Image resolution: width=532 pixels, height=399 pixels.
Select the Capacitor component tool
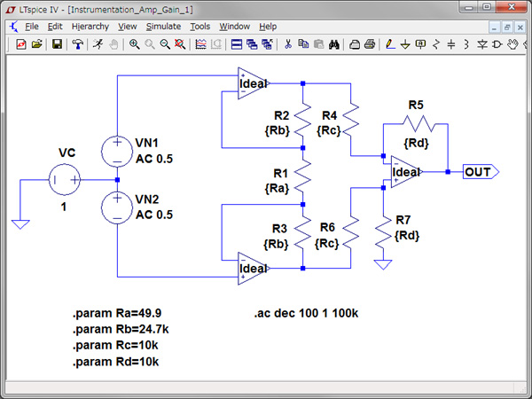(x=451, y=43)
